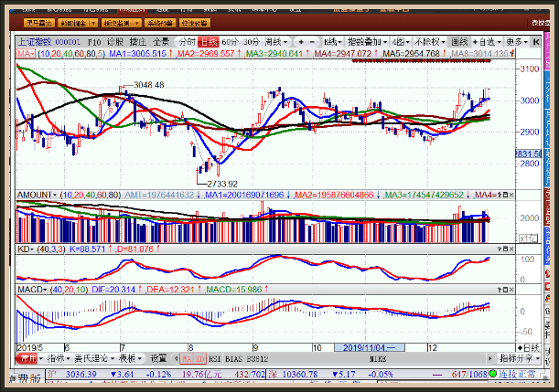Open the dropdown arrow on the 板块监测 orange button

click(137, 23)
